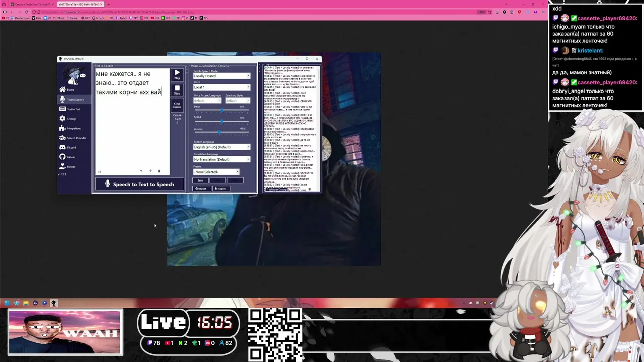
Task: Open the Windows Start button on taskbar
Action: [7, 303]
